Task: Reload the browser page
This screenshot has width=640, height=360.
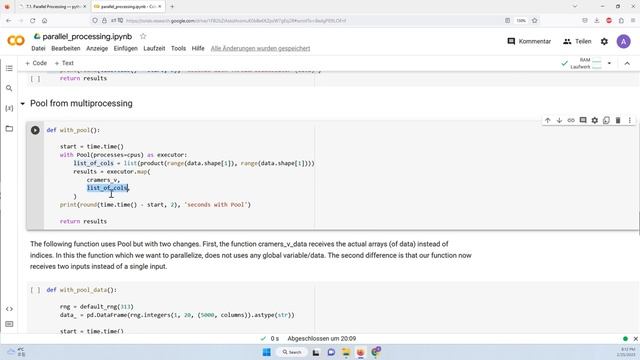Action: [x=33, y=20]
